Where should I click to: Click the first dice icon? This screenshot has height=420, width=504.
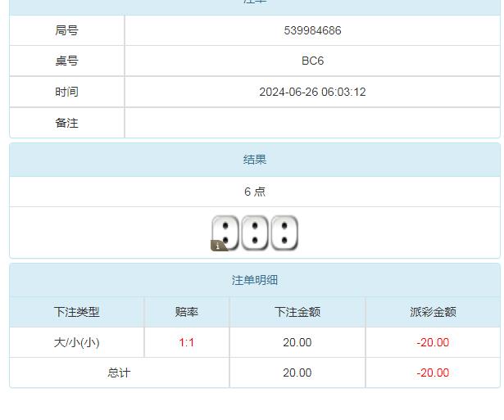pyautogui.click(x=225, y=233)
